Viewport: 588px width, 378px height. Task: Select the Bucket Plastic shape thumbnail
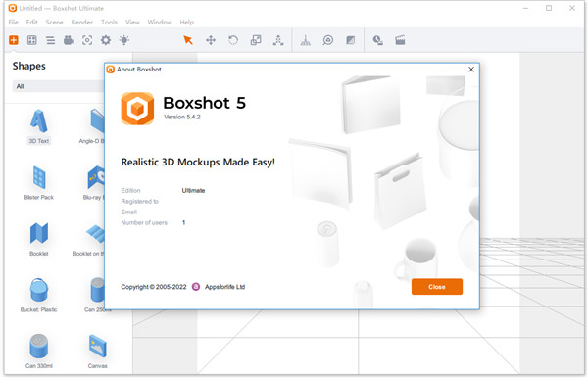[x=39, y=295]
